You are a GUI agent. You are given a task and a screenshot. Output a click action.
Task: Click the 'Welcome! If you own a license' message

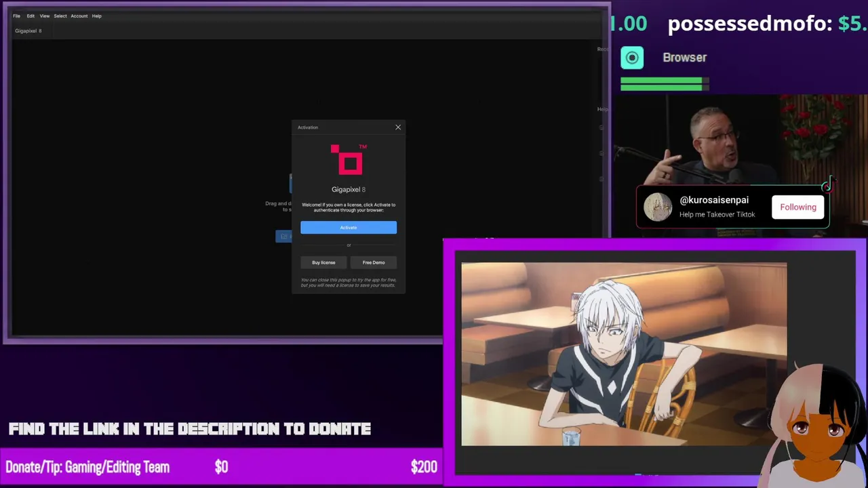pos(349,207)
